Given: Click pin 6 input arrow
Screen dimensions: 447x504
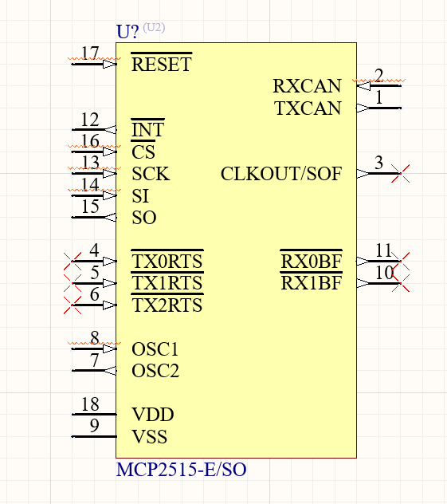Looking at the screenshot, I should click(109, 305).
